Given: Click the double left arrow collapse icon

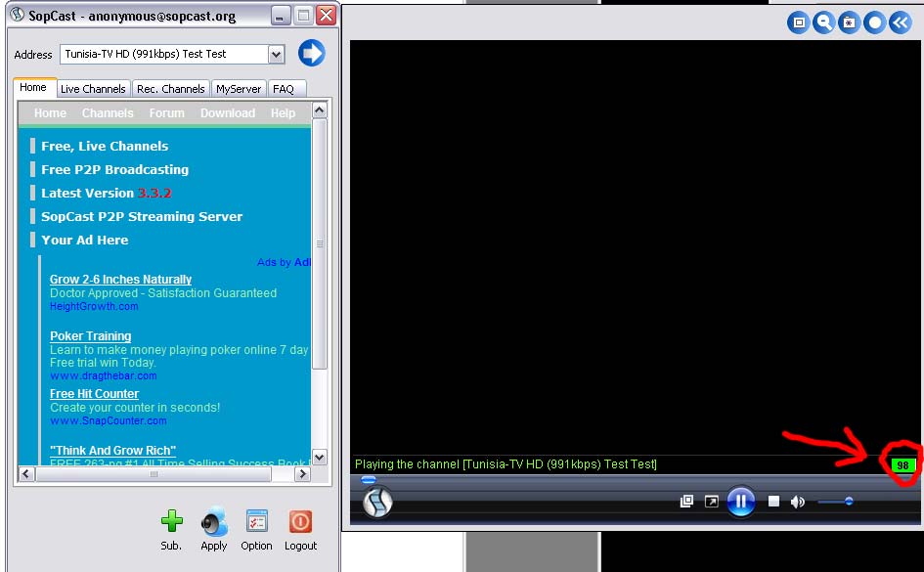Looking at the screenshot, I should click(x=901, y=22).
